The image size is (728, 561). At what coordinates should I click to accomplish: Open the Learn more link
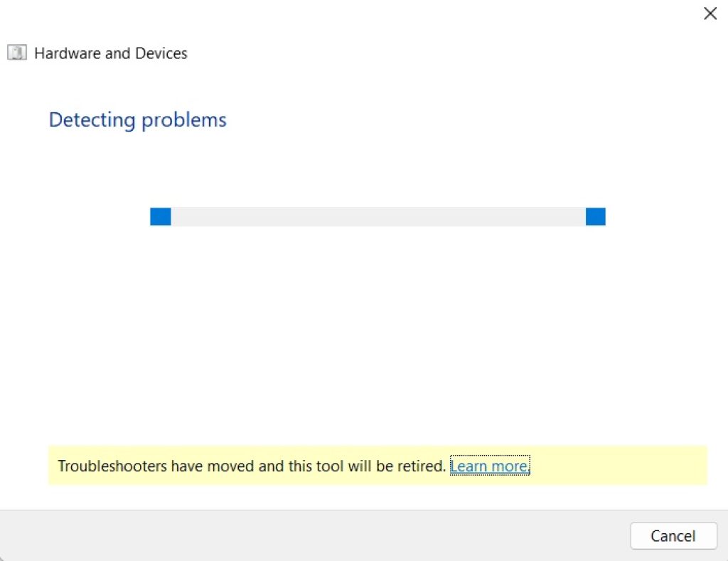[x=490, y=466]
